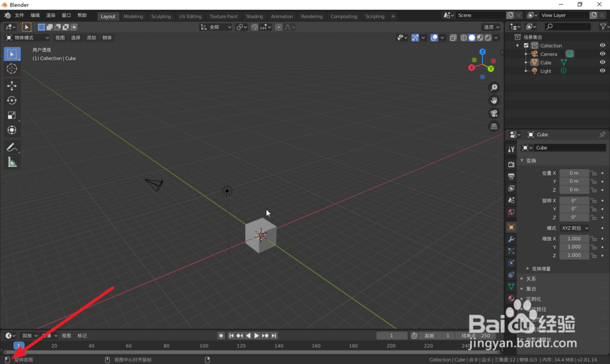Click the zoom view magnifier icon
Screen dimensions: 610x364
point(494,88)
